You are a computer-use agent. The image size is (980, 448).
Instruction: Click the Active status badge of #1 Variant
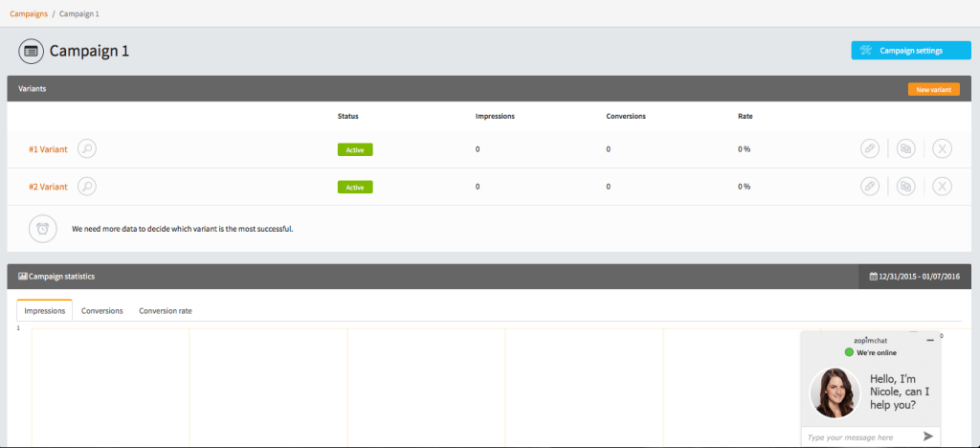[355, 149]
